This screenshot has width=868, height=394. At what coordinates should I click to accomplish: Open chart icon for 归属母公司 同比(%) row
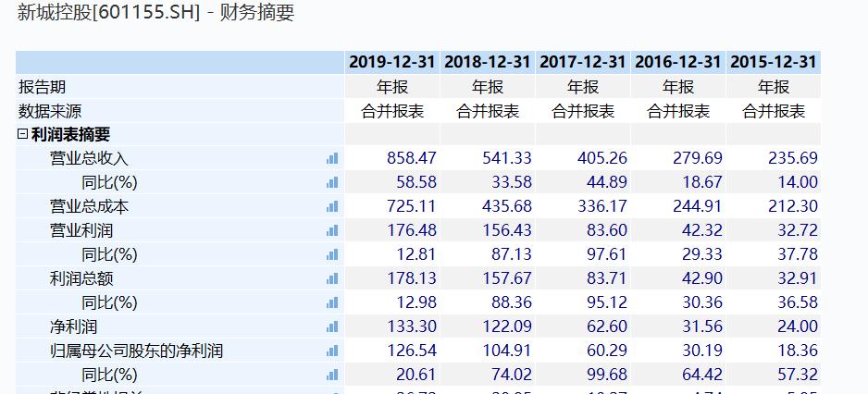(332, 375)
